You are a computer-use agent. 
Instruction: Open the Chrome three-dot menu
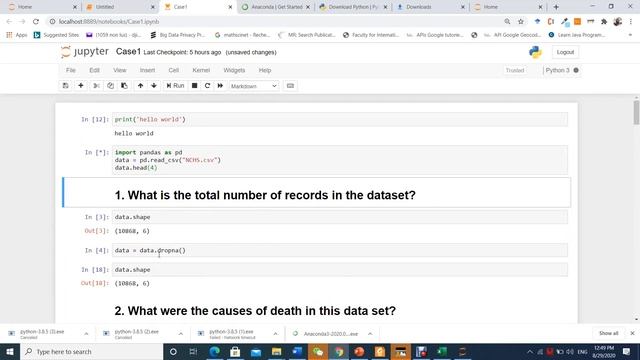(x=631, y=22)
